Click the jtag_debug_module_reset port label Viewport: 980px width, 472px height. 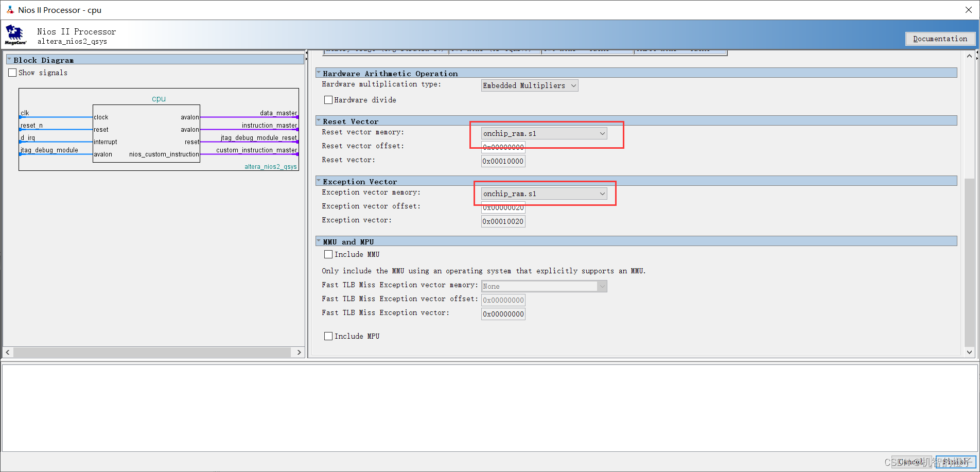tap(259, 137)
